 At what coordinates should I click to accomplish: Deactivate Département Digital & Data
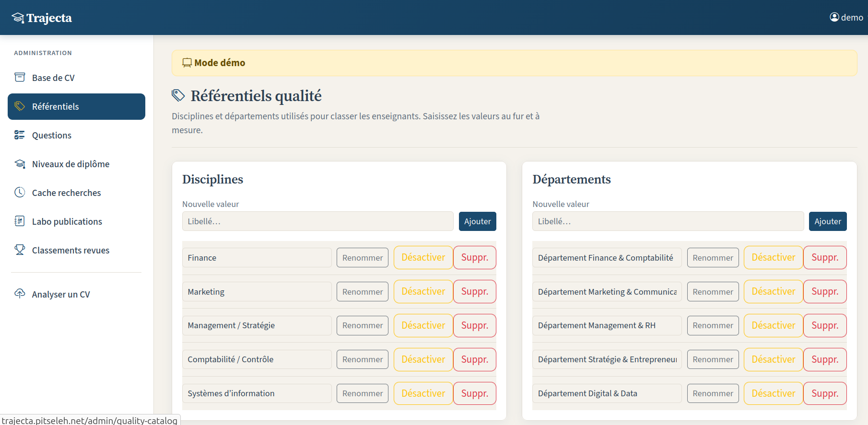774,393
